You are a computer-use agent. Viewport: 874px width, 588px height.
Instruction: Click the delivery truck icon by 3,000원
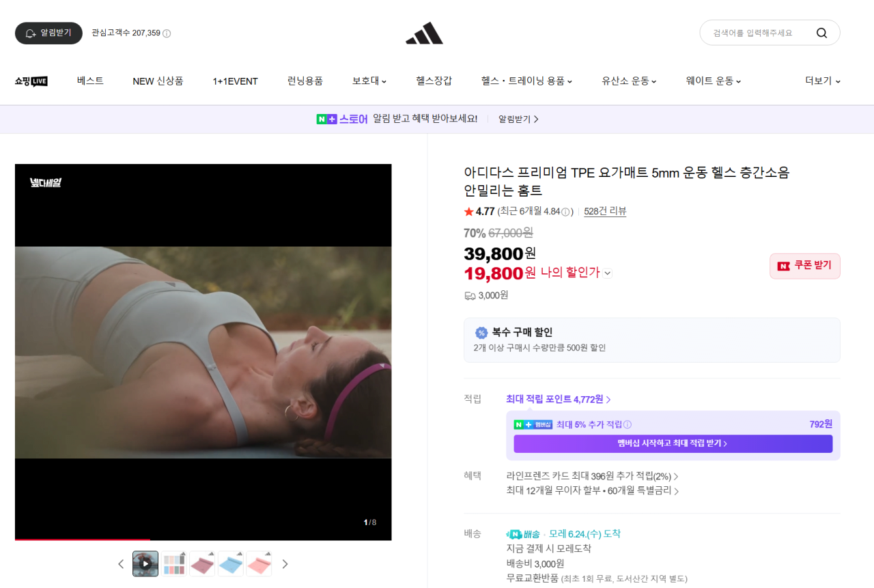coord(470,296)
